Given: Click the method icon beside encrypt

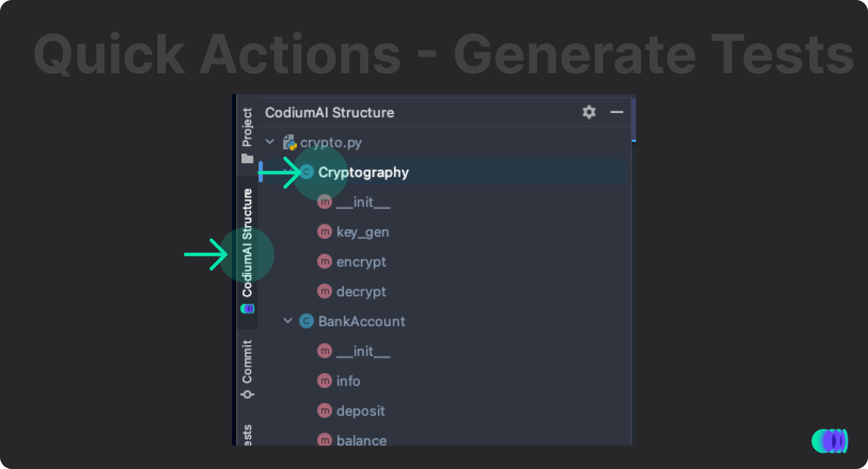Looking at the screenshot, I should coord(324,262).
